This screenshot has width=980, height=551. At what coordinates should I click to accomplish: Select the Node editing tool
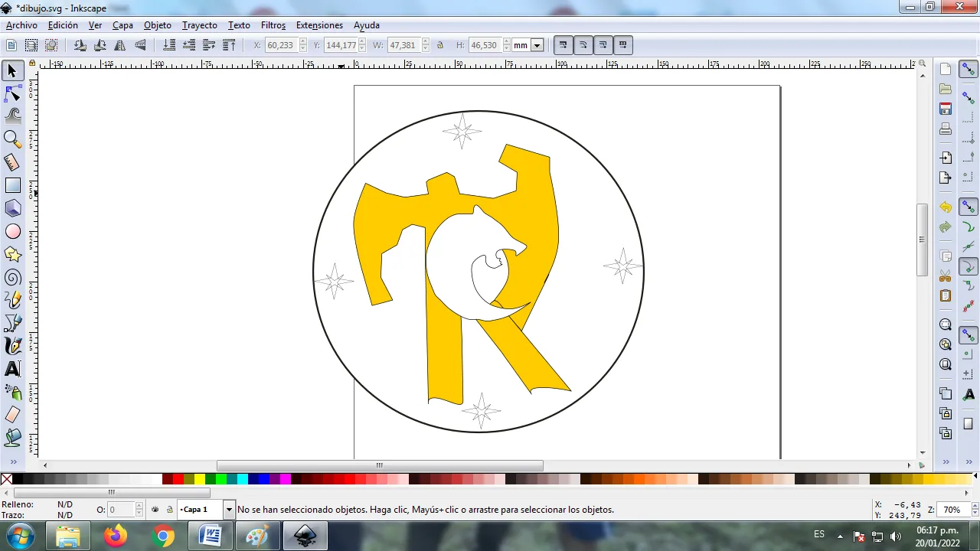pos(12,93)
